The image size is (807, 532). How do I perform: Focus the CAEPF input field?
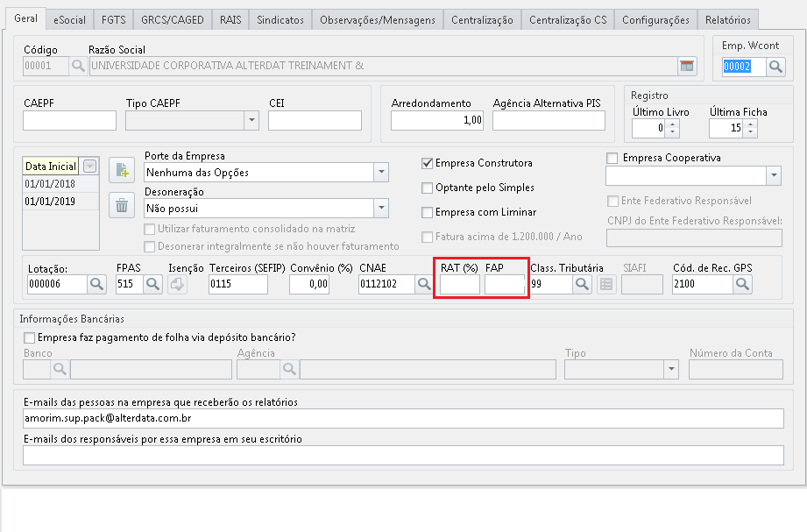(x=69, y=121)
